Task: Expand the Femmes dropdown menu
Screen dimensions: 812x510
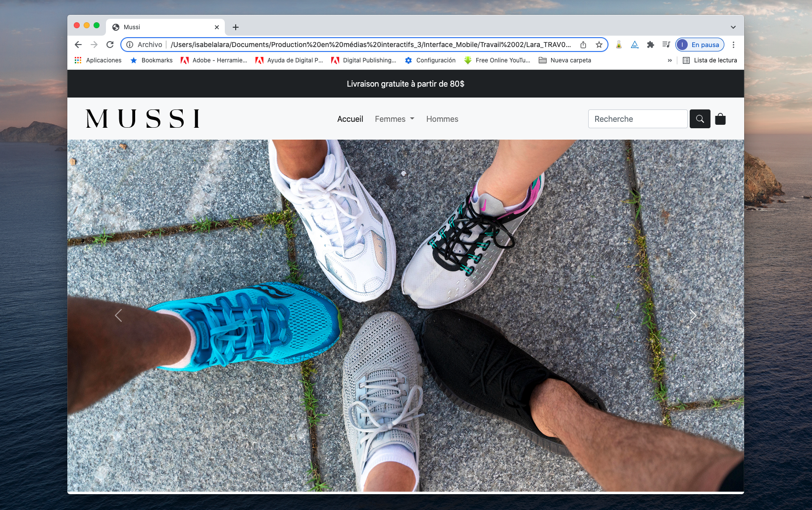Action: point(394,119)
